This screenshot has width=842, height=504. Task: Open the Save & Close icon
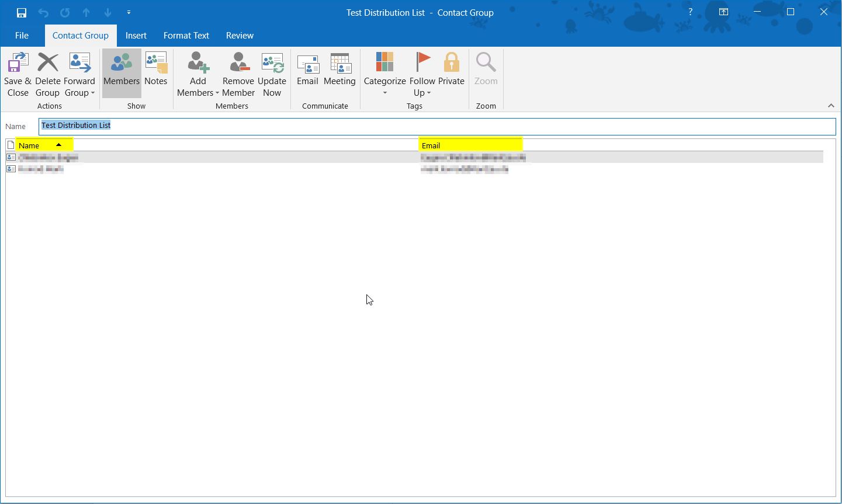click(x=18, y=73)
